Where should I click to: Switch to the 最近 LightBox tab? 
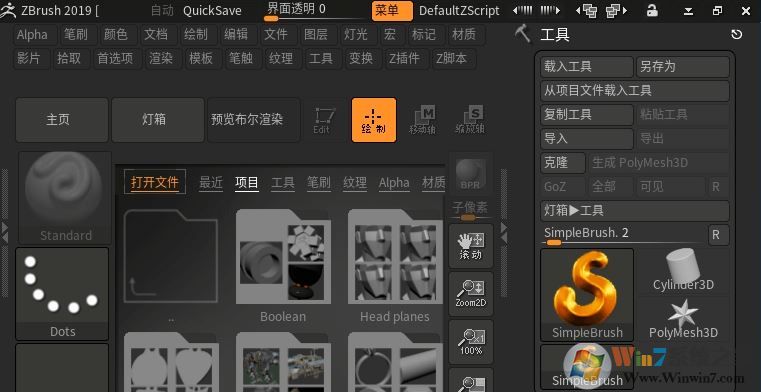211,183
